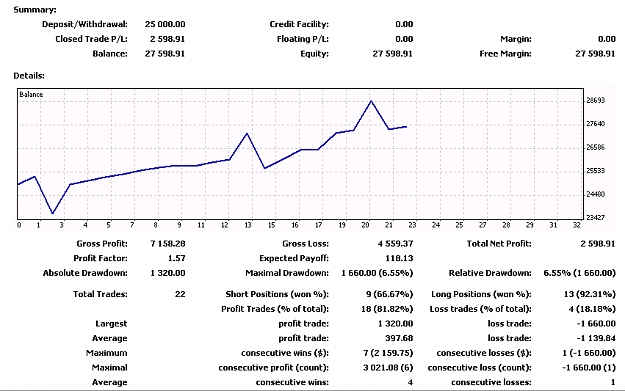Viewport: 625px width, 391px height.
Task: Click the Average consecutive losses value 1
Action: click(x=613, y=382)
